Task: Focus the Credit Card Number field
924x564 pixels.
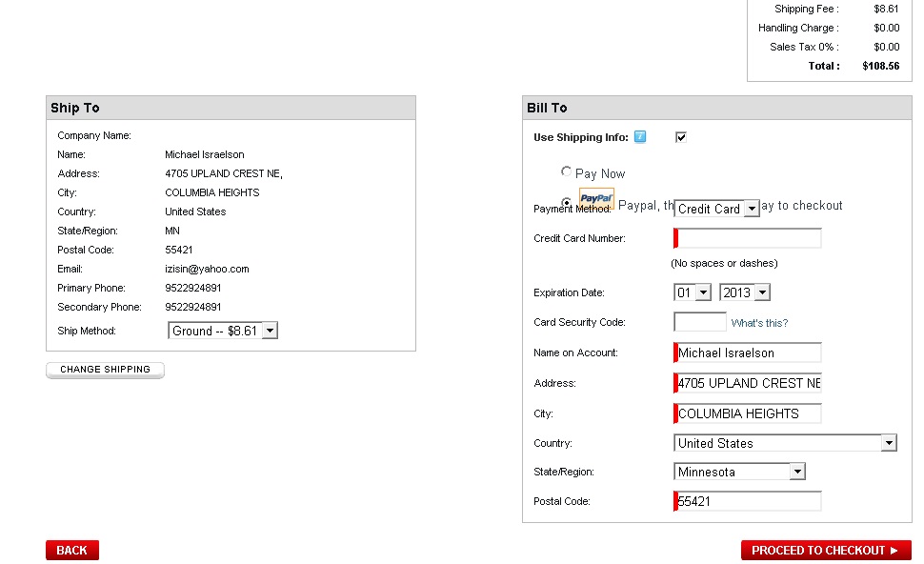Action: coord(747,238)
